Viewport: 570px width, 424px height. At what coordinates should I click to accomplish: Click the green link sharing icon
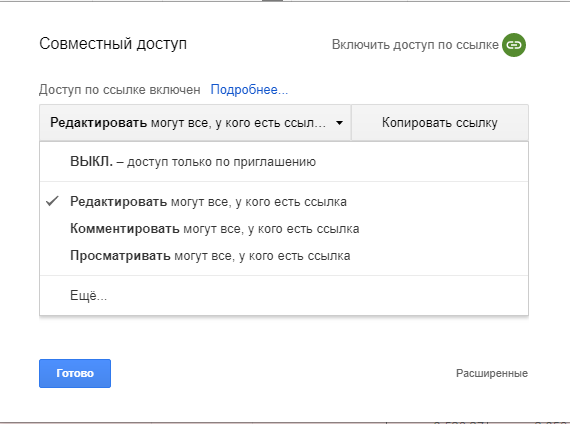(x=514, y=45)
